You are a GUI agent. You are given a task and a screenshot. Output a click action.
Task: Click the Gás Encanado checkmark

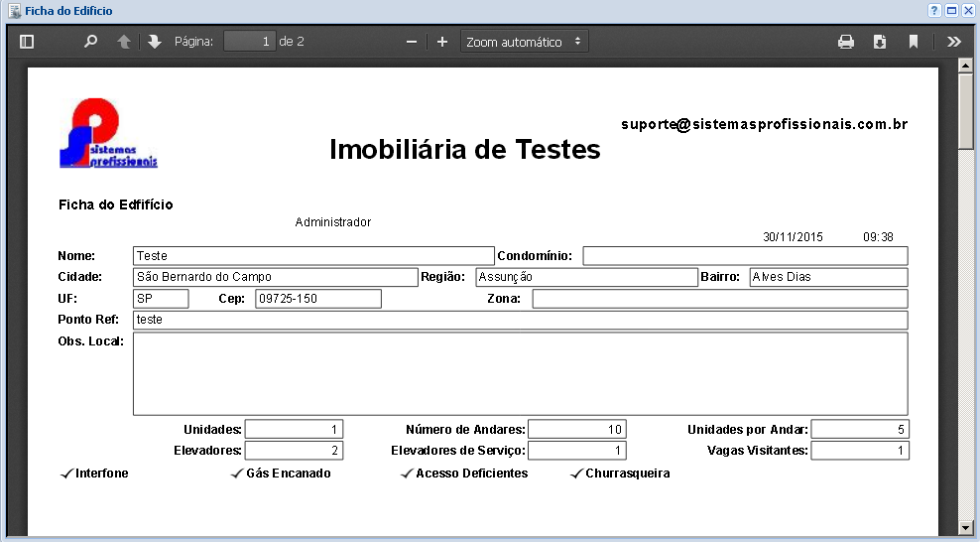[236, 474]
